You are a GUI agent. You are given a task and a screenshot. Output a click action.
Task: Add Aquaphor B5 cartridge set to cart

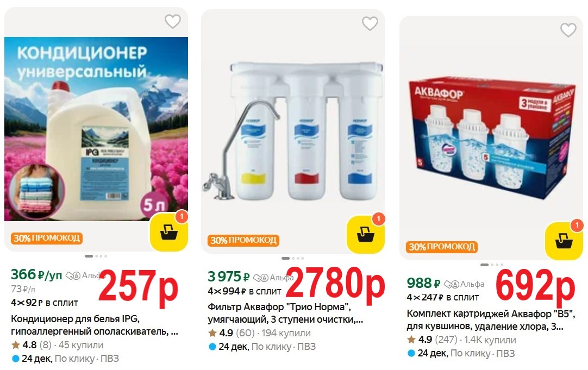tap(564, 241)
